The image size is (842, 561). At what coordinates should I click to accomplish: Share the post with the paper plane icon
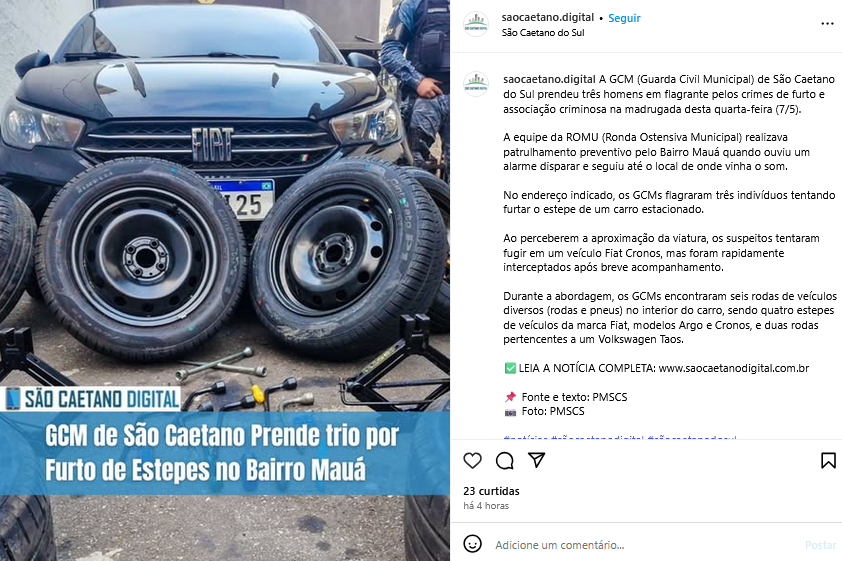pyautogui.click(x=536, y=460)
